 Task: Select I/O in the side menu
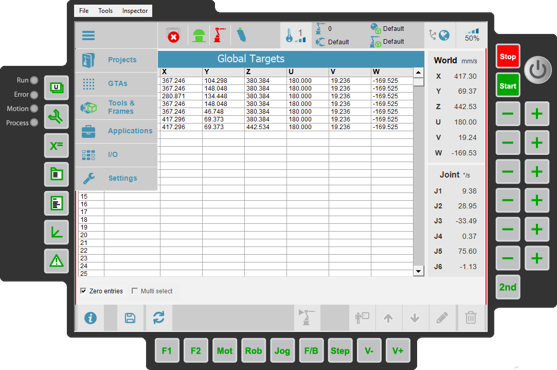tap(116, 154)
